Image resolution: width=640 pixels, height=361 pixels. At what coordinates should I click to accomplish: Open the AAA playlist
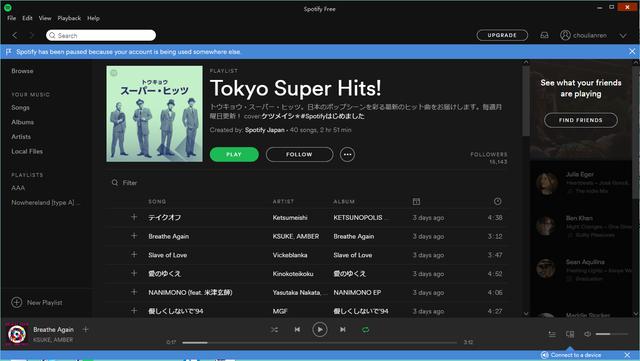18,188
